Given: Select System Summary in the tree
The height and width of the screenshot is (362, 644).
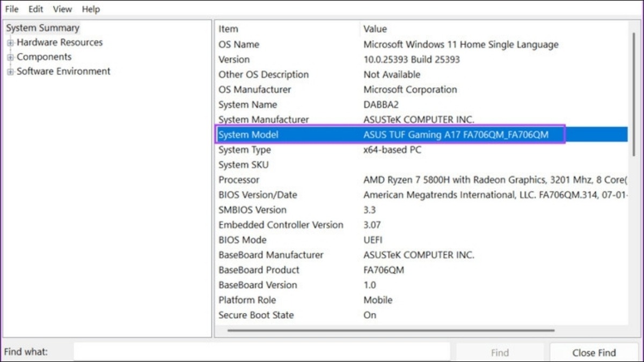Looking at the screenshot, I should pyautogui.click(x=42, y=28).
